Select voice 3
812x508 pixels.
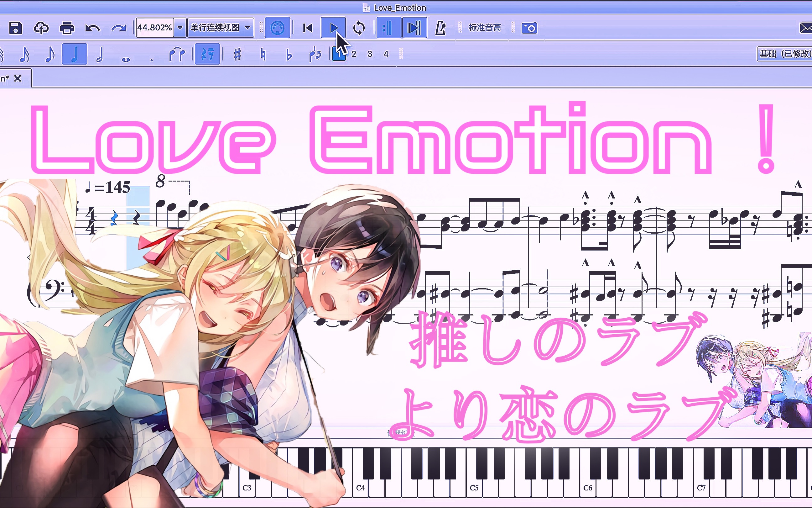(370, 54)
